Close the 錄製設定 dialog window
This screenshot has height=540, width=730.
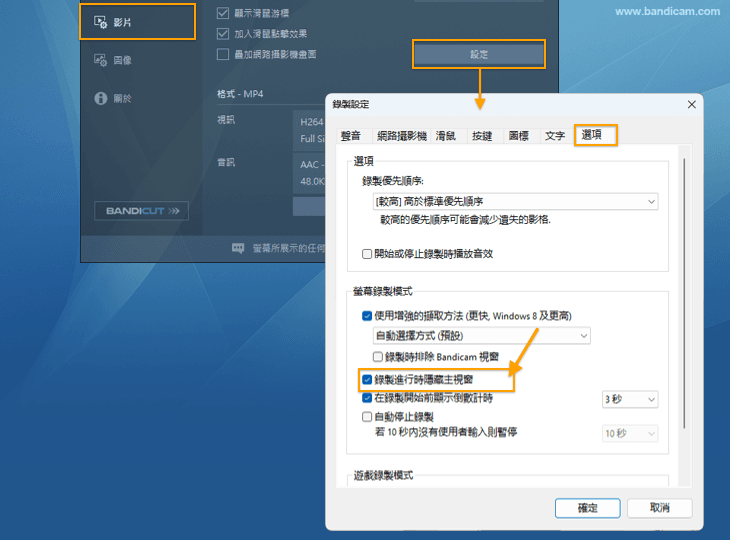[x=691, y=105]
